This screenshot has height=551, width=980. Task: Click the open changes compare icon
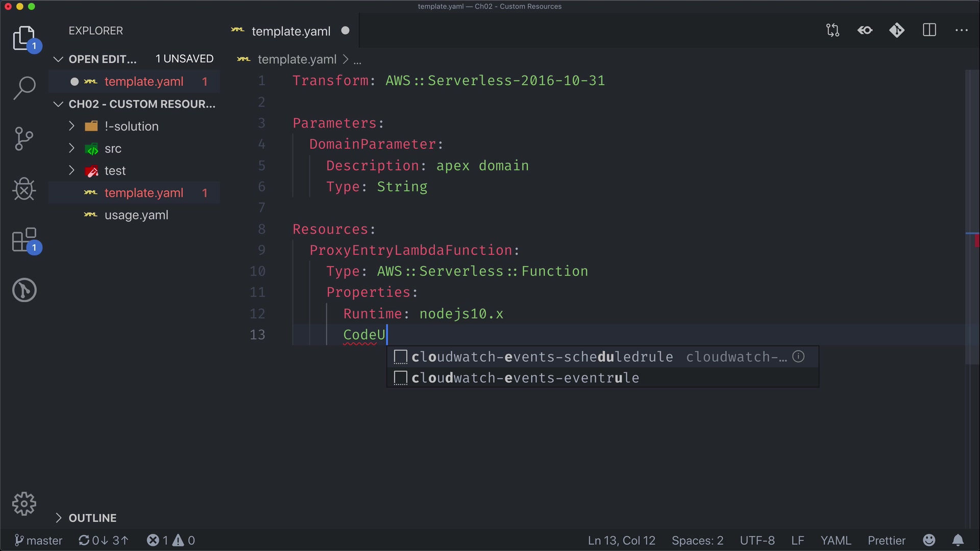coord(832,31)
